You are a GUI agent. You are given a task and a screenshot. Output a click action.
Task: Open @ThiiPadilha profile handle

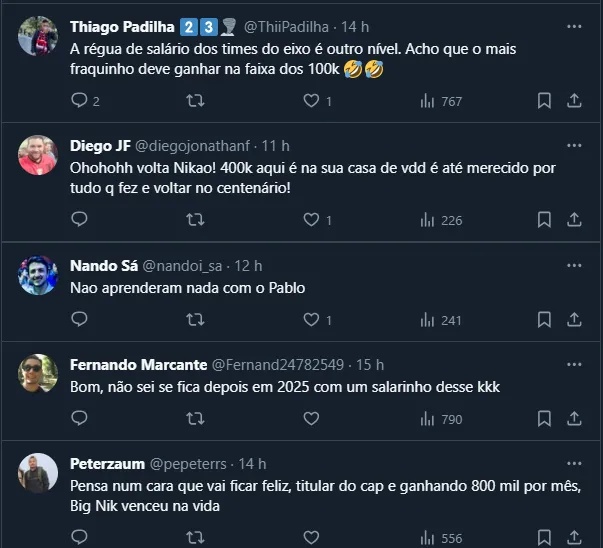click(283, 26)
